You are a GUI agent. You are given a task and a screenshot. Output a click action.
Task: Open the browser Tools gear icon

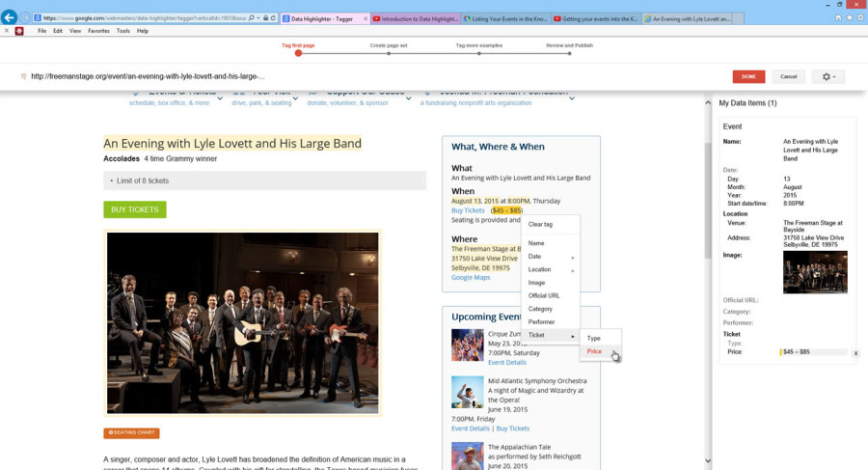coord(860,18)
